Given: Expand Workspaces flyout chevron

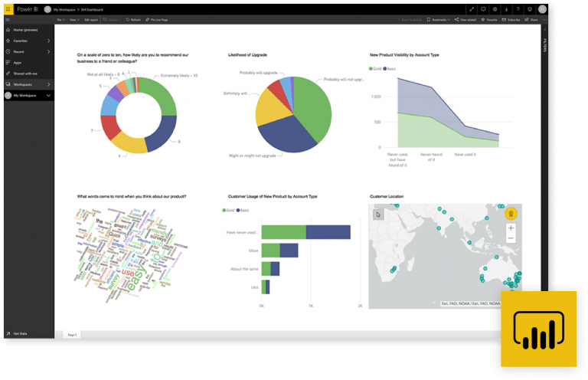Looking at the screenshot, I should 49,84.
